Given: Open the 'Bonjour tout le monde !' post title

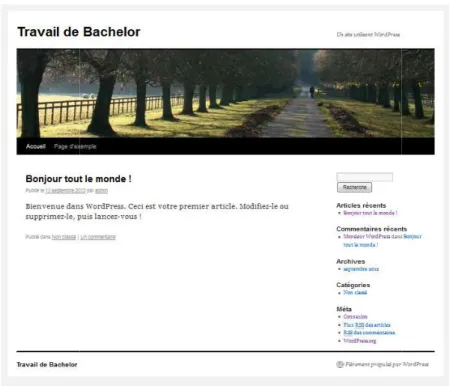Looking at the screenshot, I should pyautogui.click(x=78, y=179).
